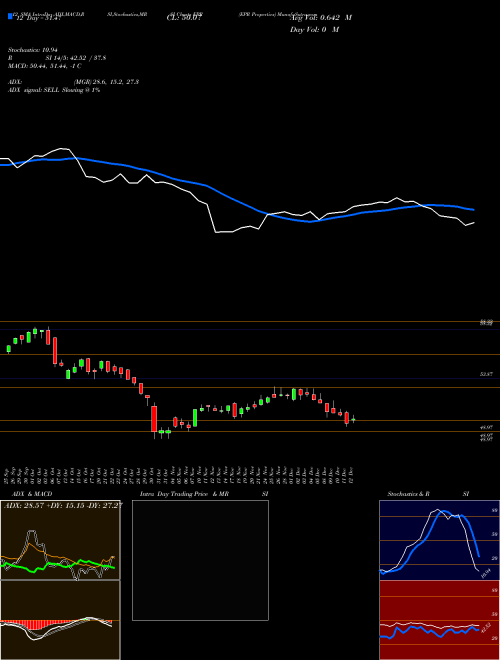
Task: Open the empty intraday trading price panel
Action: (x=200, y=560)
